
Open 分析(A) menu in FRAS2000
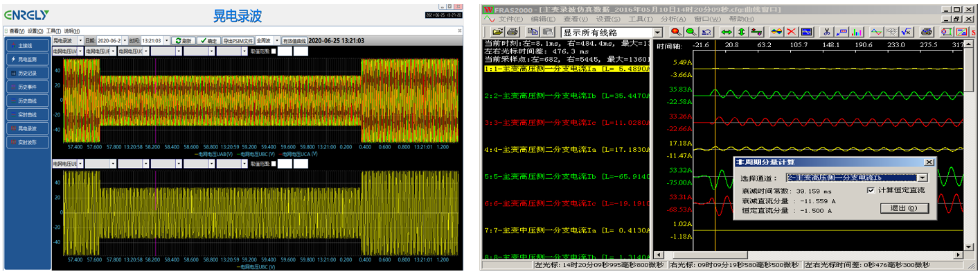(674, 19)
